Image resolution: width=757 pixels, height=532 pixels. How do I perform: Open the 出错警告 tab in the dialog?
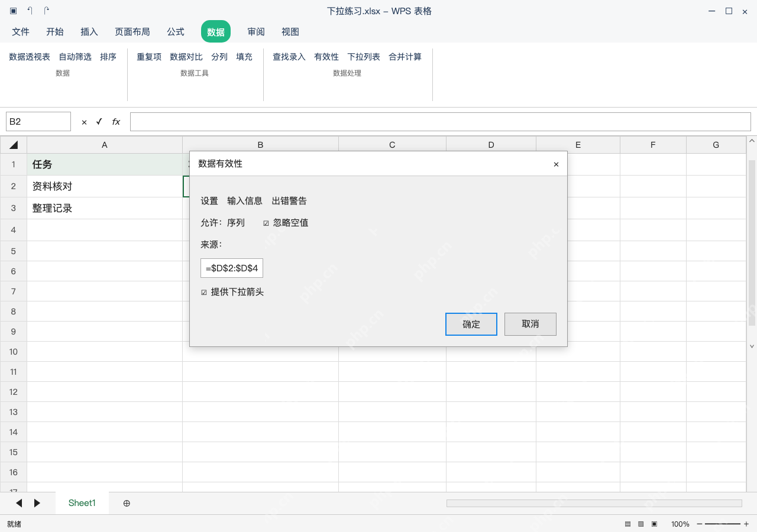289,201
